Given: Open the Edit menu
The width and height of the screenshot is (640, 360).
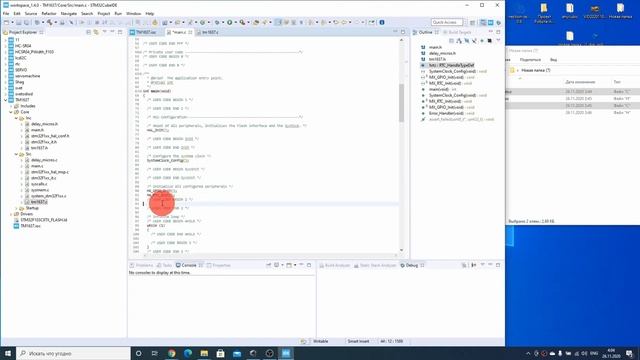Looking at the screenshot, I should pyautogui.click(x=17, y=13).
